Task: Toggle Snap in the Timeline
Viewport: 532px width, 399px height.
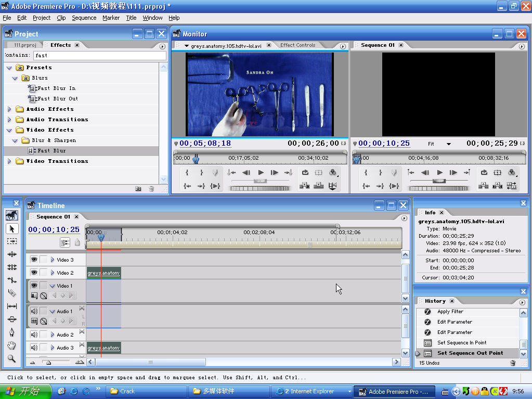Action: (65, 242)
